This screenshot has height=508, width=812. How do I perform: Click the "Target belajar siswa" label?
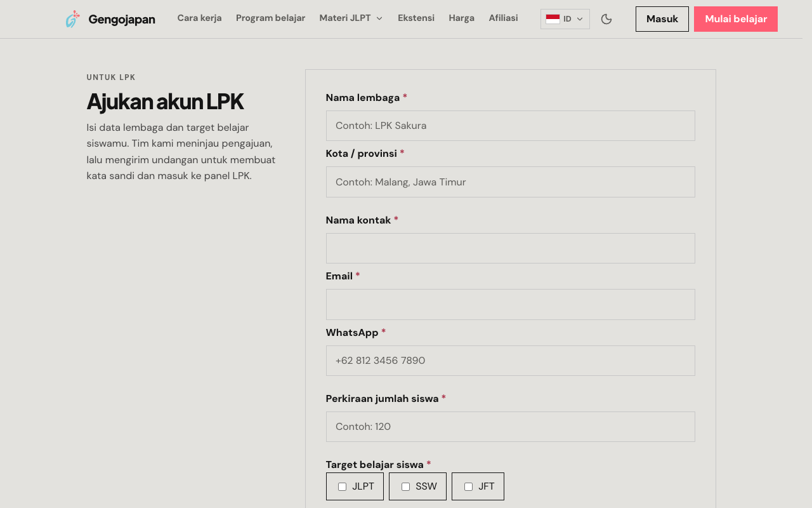point(375,465)
